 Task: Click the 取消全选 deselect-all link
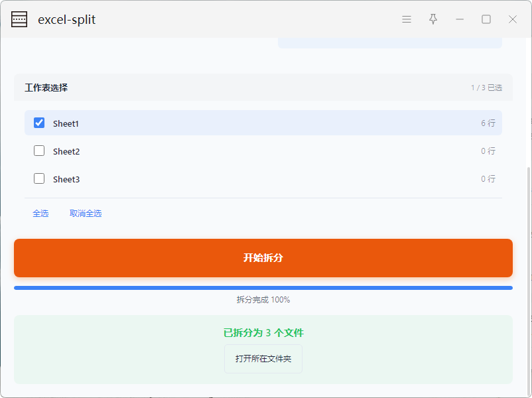[86, 214]
